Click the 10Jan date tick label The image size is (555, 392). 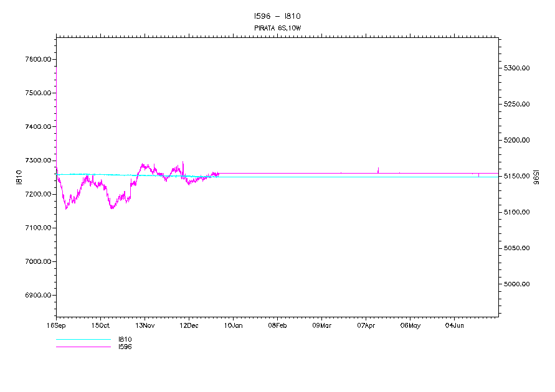233,325
